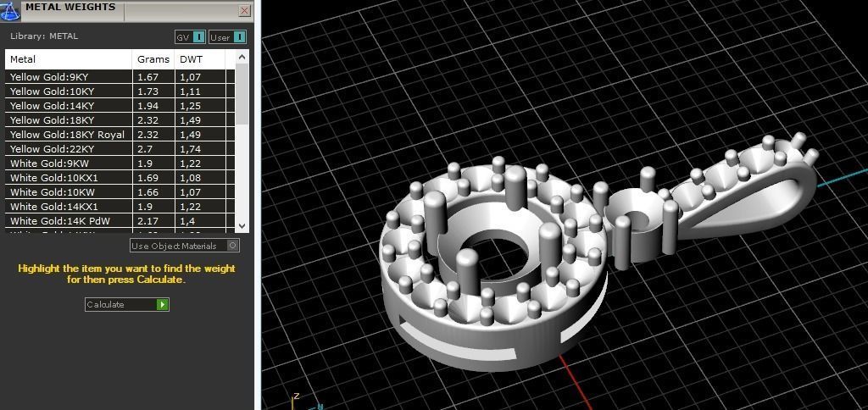Screen dimensions: 868x410
Task: Select the White Gold:14K PdW row
Action: pos(120,221)
